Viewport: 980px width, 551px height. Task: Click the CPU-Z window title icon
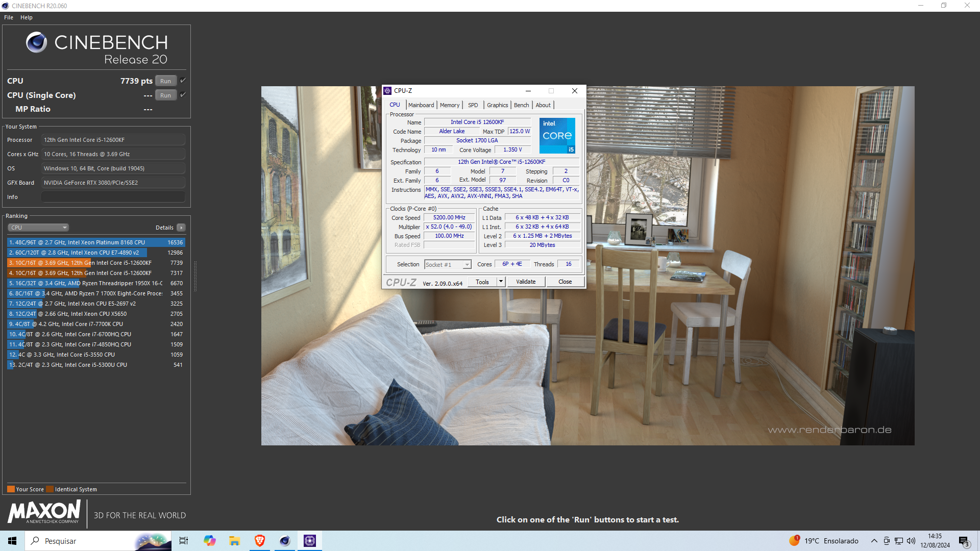(387, 91)
